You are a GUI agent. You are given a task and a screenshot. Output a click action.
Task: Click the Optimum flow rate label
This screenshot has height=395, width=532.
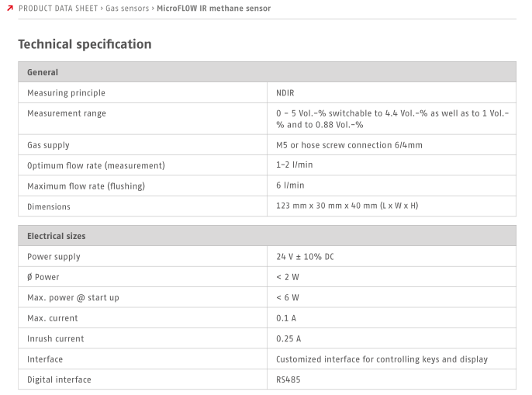click(x=96, y=165)
